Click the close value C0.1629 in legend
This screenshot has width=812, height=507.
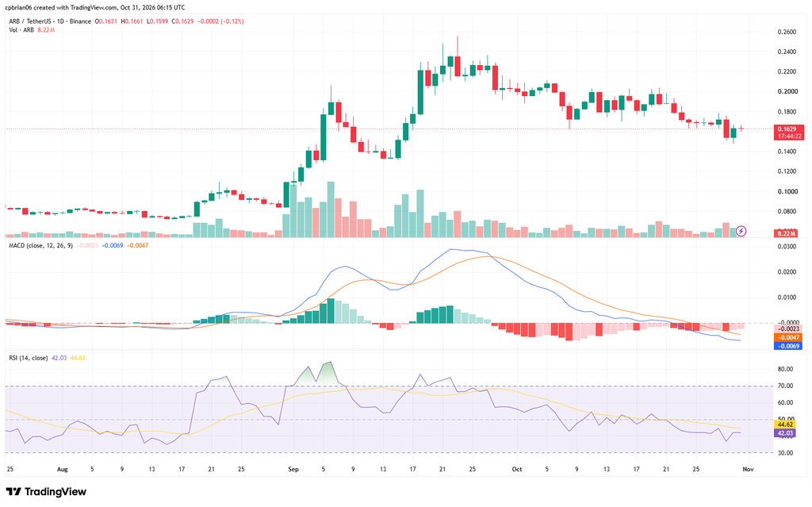coord(183,21)
